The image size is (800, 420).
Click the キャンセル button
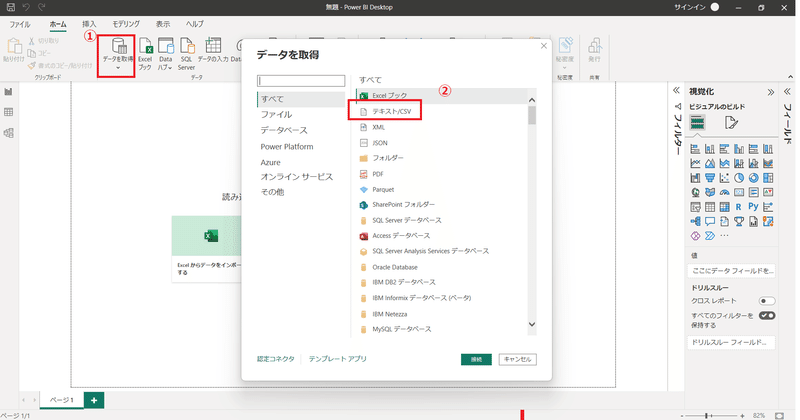517,359
